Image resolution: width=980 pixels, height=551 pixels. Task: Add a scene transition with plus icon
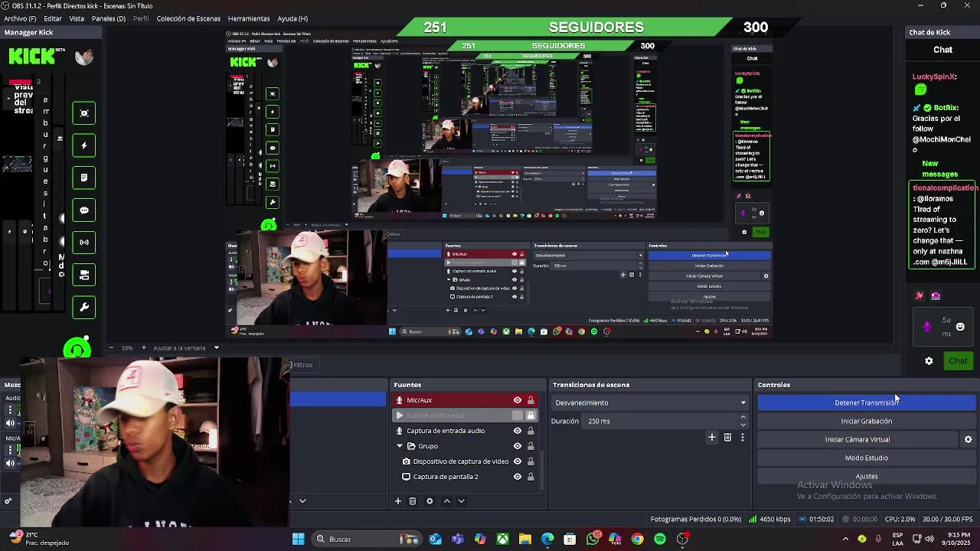(x=712, y=437)
